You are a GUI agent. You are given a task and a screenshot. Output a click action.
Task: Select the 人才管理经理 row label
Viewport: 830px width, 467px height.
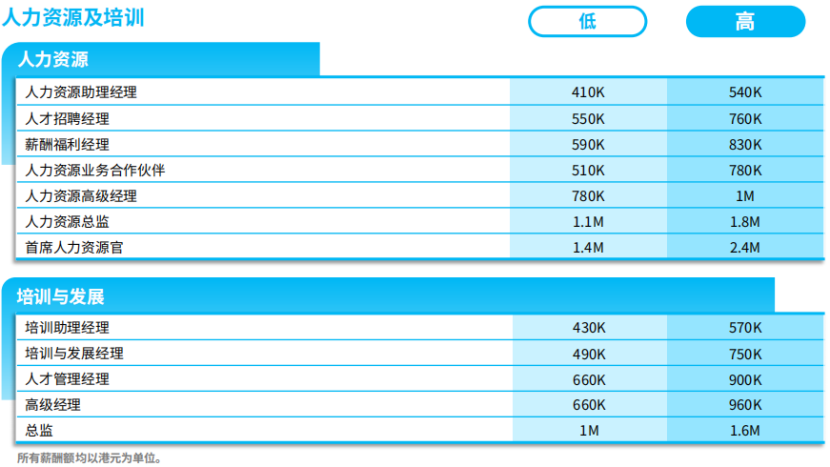[67, 379]
